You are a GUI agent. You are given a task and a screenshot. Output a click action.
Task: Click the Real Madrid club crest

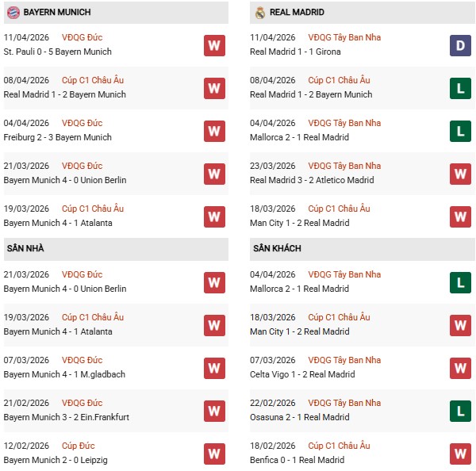260,13
